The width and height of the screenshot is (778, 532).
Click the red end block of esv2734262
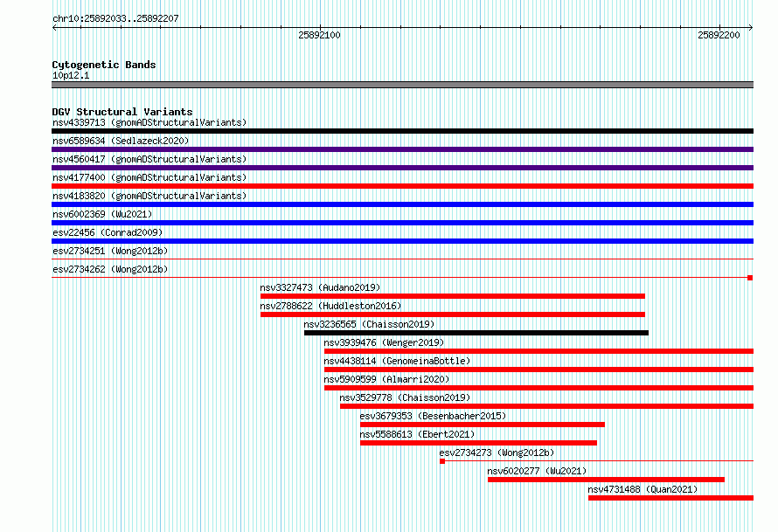[x=750, y=278]
